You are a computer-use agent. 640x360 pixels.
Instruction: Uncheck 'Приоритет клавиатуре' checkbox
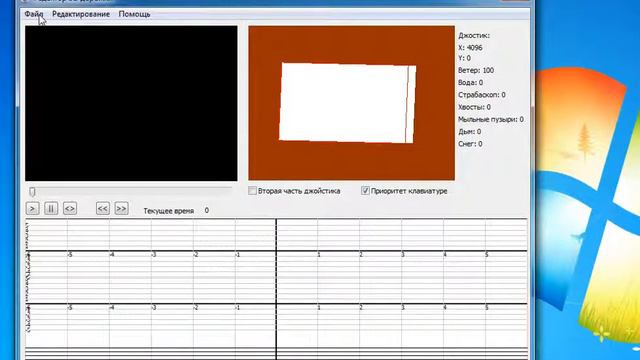(x=365, y=191)
